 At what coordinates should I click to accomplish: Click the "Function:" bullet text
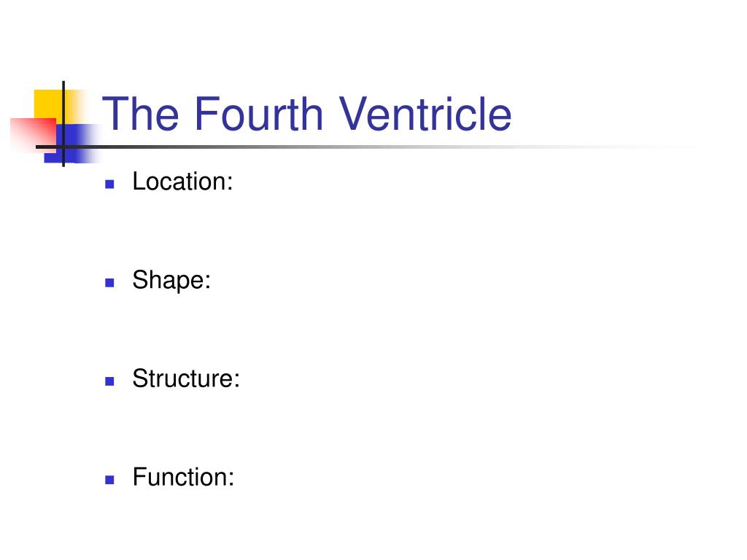coord(183,477)
